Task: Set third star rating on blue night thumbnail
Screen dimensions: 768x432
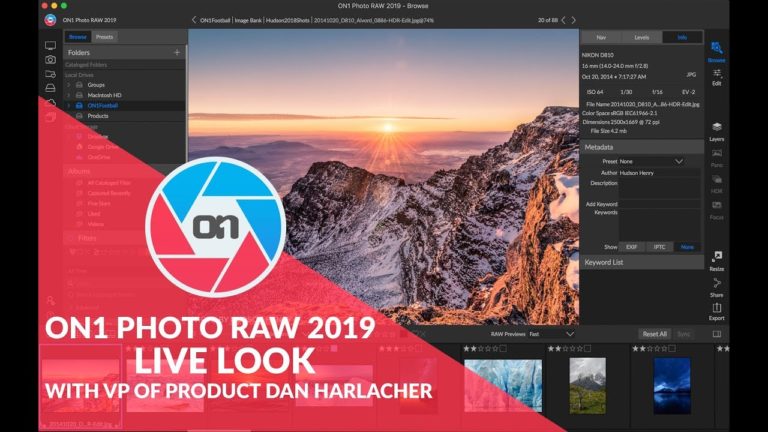Action: click(x=649, y=348)
